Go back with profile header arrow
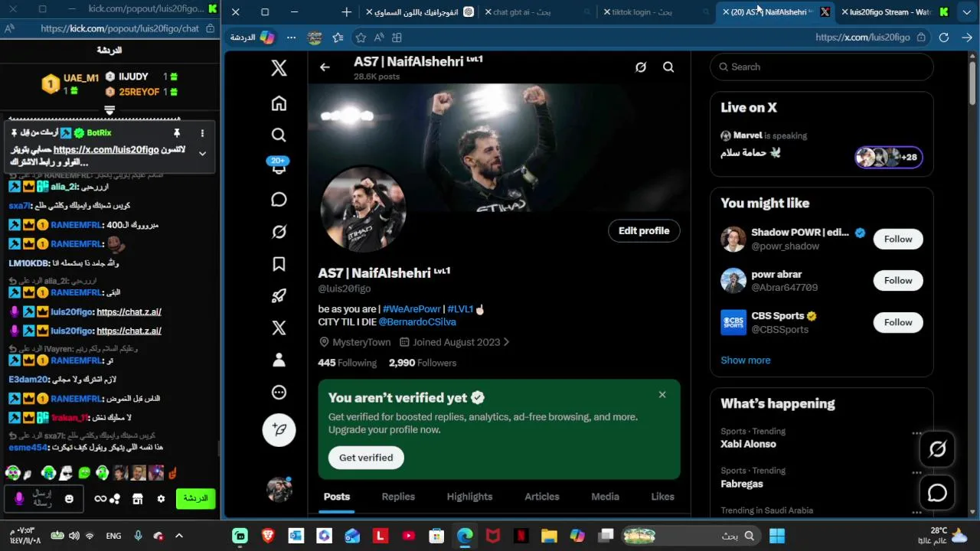The height and width of the screenshot is (551, 980). point(325,67)
